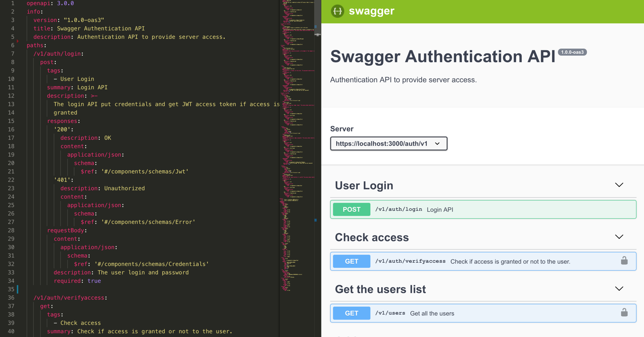Click lock icon on /v1/users endpoint
The width and height of the screenshot is (644, 337).
(624, 313)
